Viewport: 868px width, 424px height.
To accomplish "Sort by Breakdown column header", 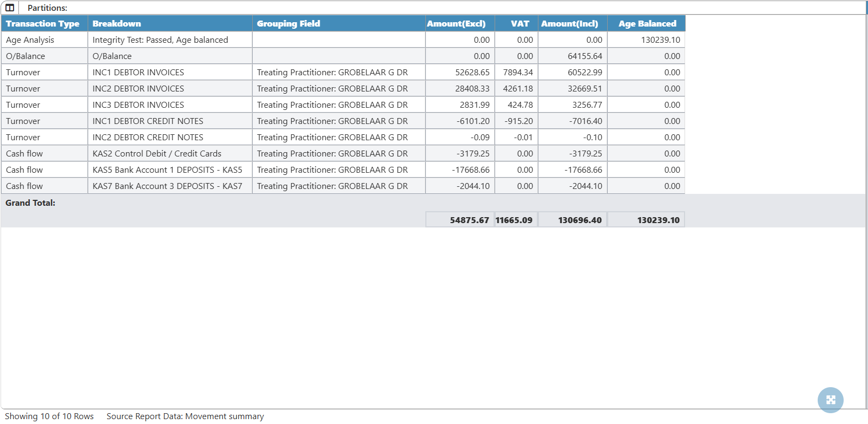I will (x=116, y=24).
